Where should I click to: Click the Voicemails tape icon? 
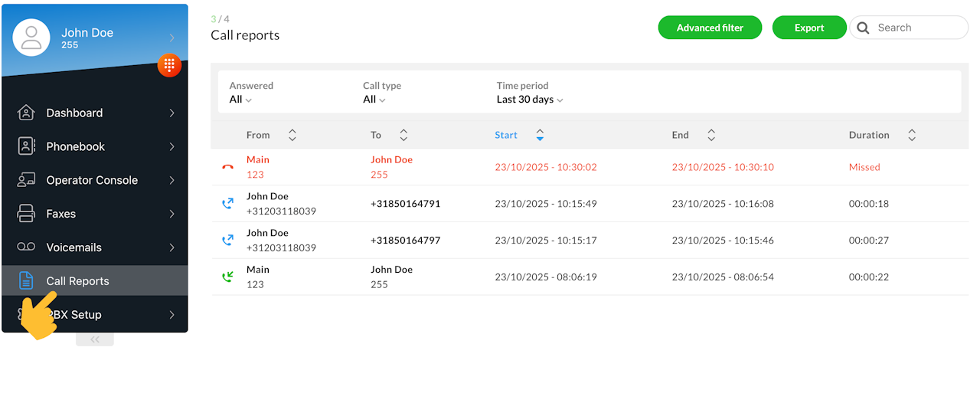click(x=26, y=247)
